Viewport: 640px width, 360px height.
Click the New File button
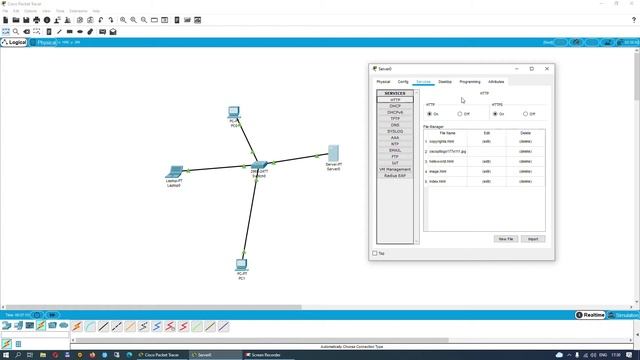click(506, 239)
